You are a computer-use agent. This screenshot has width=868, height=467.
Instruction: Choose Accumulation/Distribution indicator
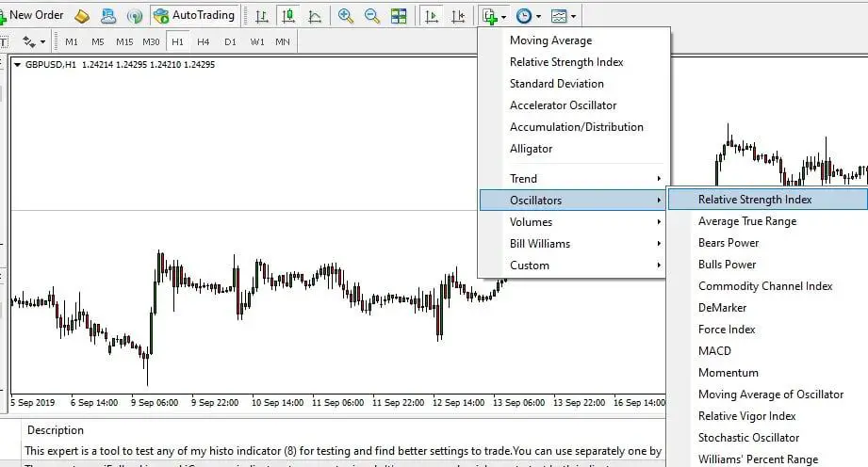pyautogui.click(x=574, y=127)
